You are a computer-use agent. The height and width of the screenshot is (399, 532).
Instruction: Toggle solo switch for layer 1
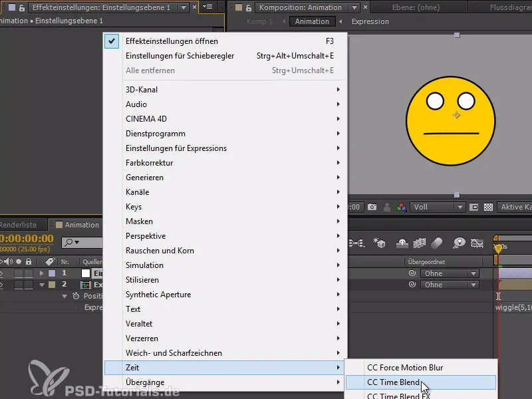(x=19, y=273)
